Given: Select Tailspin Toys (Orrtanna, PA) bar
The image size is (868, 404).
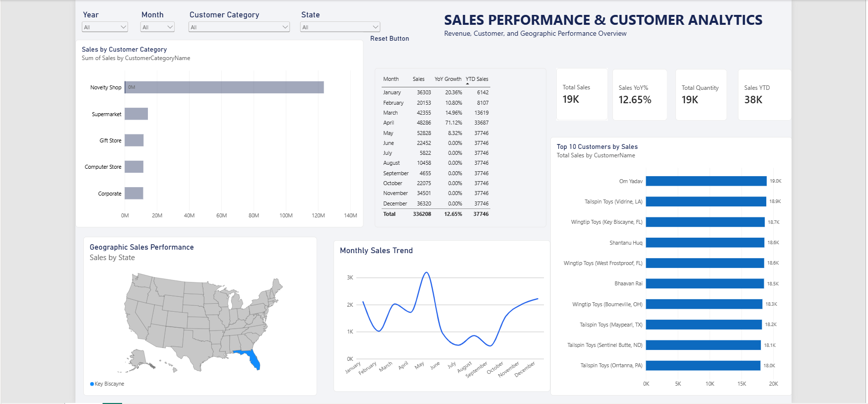Looking at the screenshot, I should (x=703, y=365).
